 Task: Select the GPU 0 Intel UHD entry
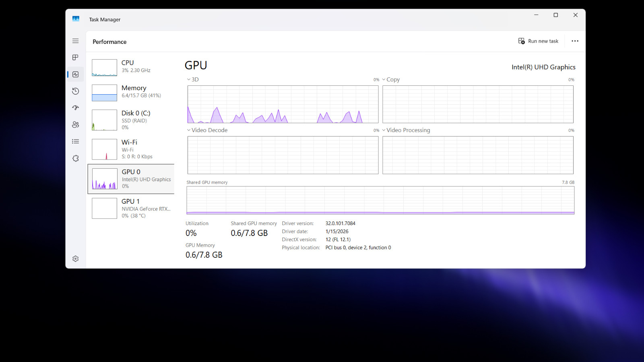point(131,179)
